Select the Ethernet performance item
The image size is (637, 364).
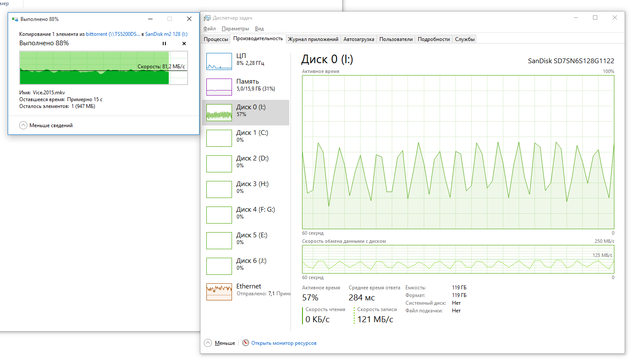(246, 292)
